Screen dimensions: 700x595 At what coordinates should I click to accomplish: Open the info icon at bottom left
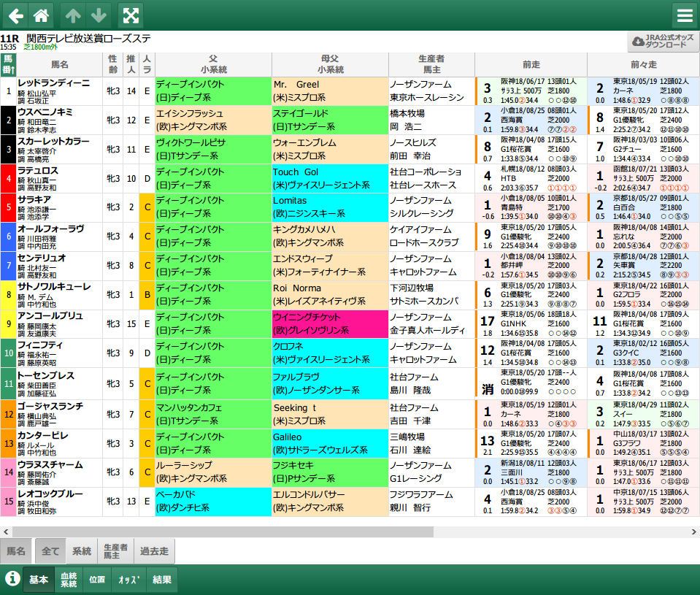click(12, 578)
